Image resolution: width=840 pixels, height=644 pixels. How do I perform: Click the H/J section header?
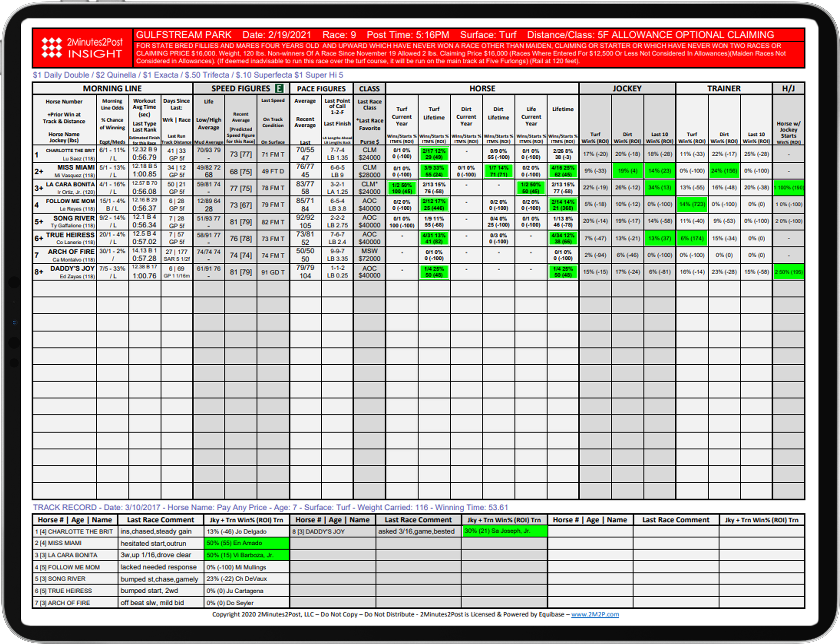tap(788, 89)
